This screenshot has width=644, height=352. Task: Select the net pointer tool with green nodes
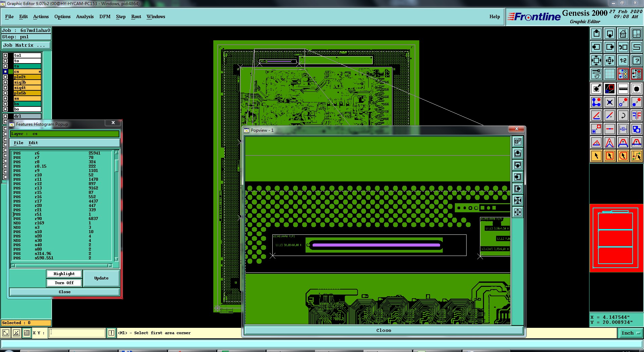point(637,156)
